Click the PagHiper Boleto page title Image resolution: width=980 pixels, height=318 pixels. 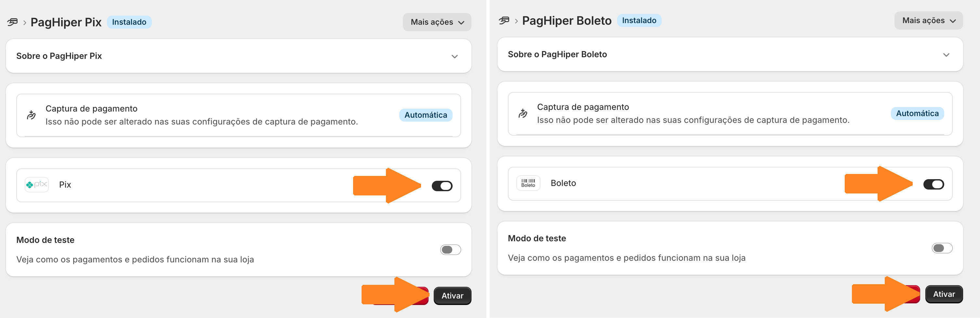click(567, 20)
